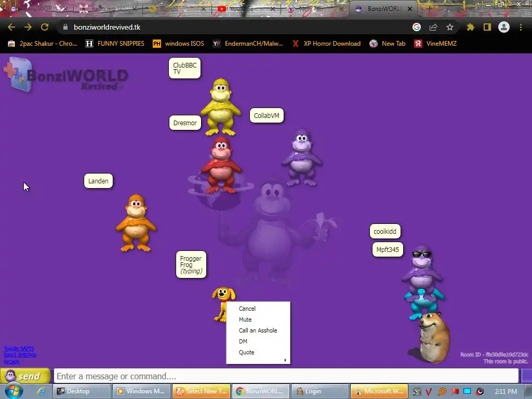This screenshot has height=399, width=532.
Task: Click the purple Bonzi near CollabVM
Action: [x=302, y=158]
